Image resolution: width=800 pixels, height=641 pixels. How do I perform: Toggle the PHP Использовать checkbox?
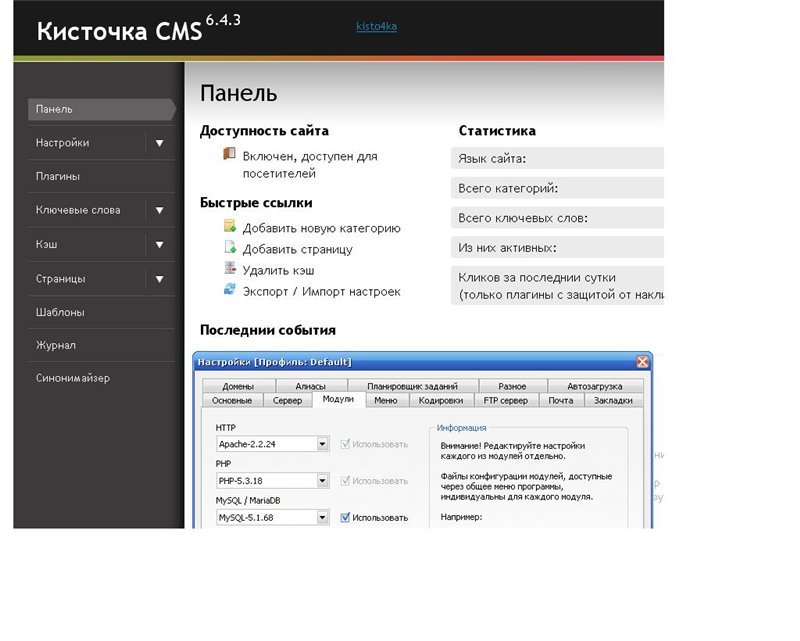346,481
